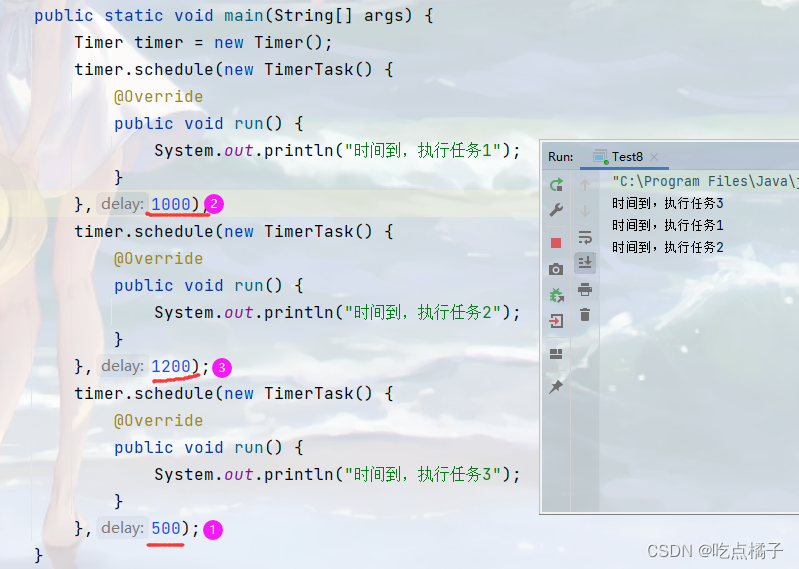
Task: Stop the running Test8 process
Action: [x=556, y=243]
